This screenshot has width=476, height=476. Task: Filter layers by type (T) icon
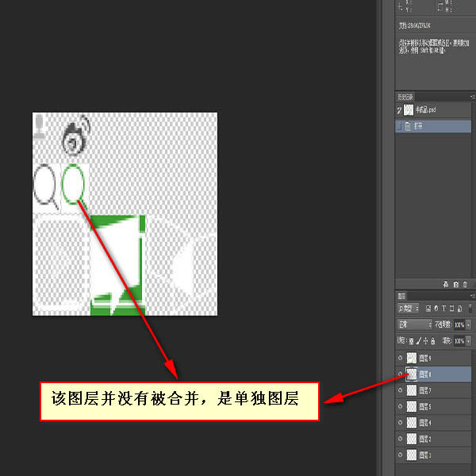click(x=443, y=309)
